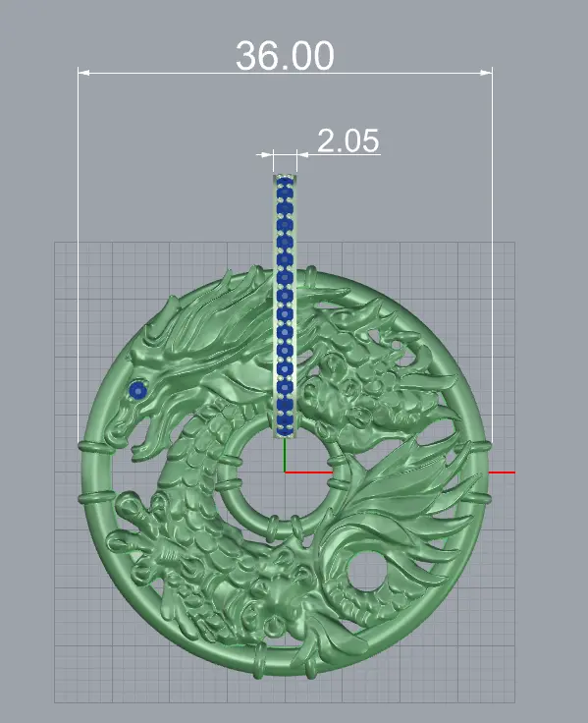
Task: Select the 36.00 width dimension text
Action: (x=285, y=56)
